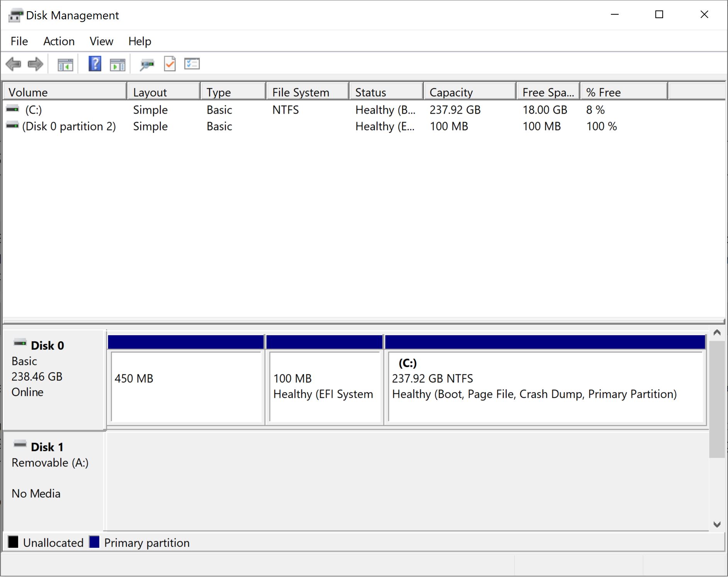Maximize the Disk Management window
Image resolution: width=728 pixels, height=577 pixels.
(x=659, y=15)
